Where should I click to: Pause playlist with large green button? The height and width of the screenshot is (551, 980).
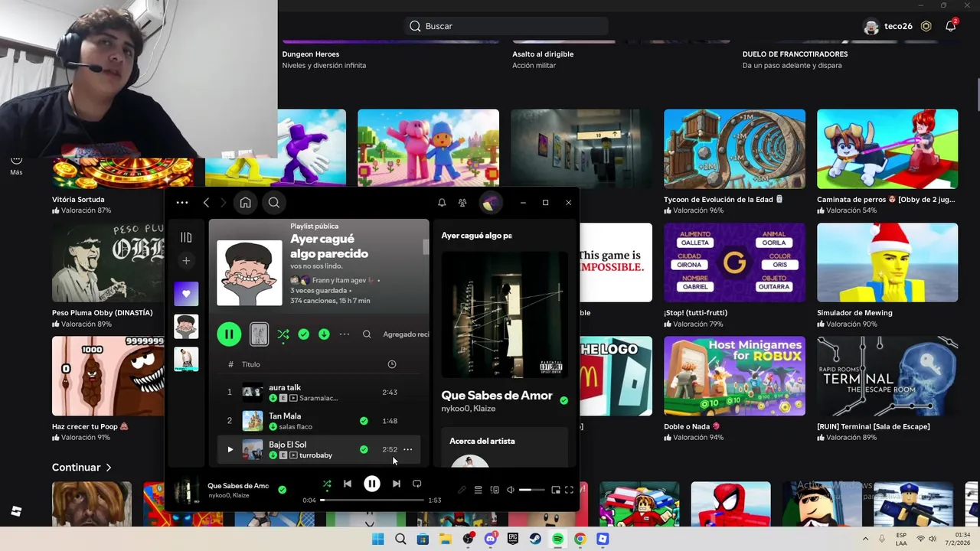coord(229,334)
